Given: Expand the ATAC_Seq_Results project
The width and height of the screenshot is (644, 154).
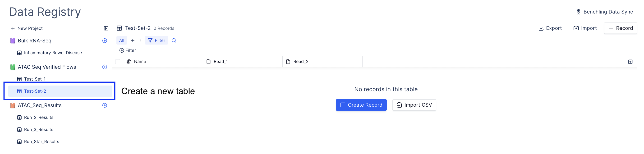Looking at the screenshot, I should click(x=40, y=105).
